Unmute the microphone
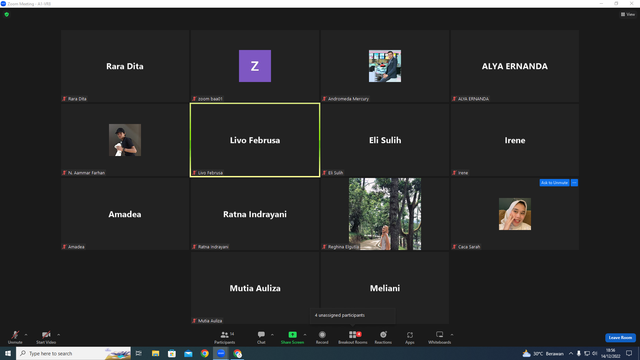The height and width of the screenshot is (360, 640). click(x=15, y=337)
